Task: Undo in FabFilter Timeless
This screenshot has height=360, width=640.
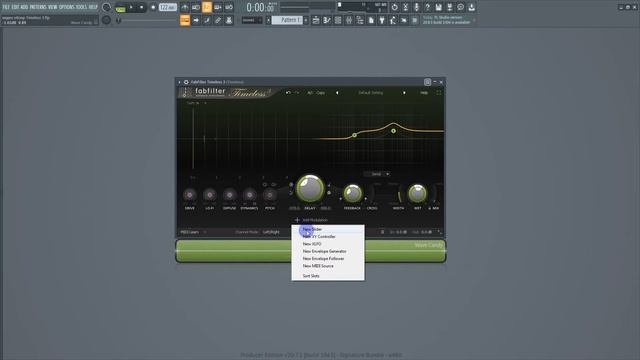Action: point(288,93)
